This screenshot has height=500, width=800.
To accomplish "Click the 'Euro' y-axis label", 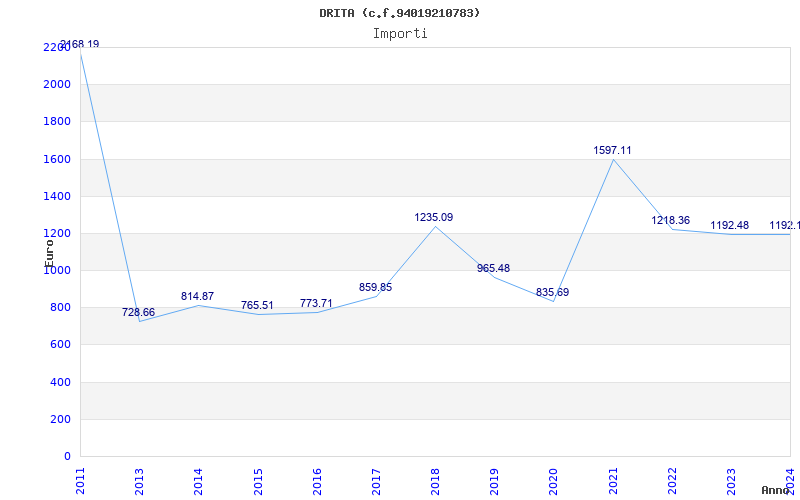I will (49, 253).
